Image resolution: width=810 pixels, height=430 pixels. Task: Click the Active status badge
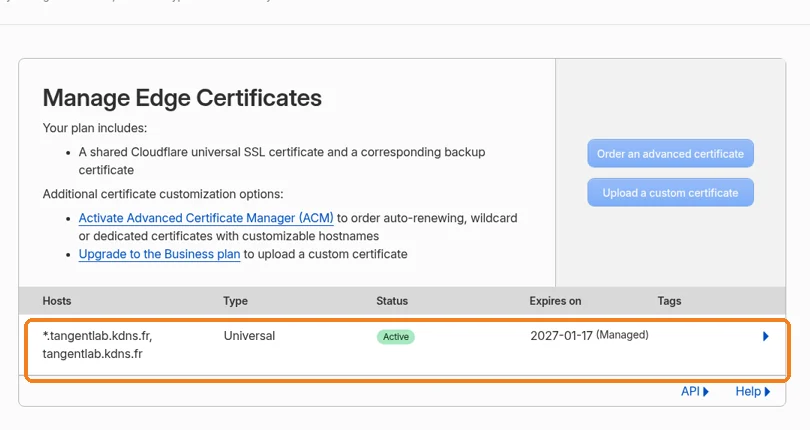coord(396,337)
